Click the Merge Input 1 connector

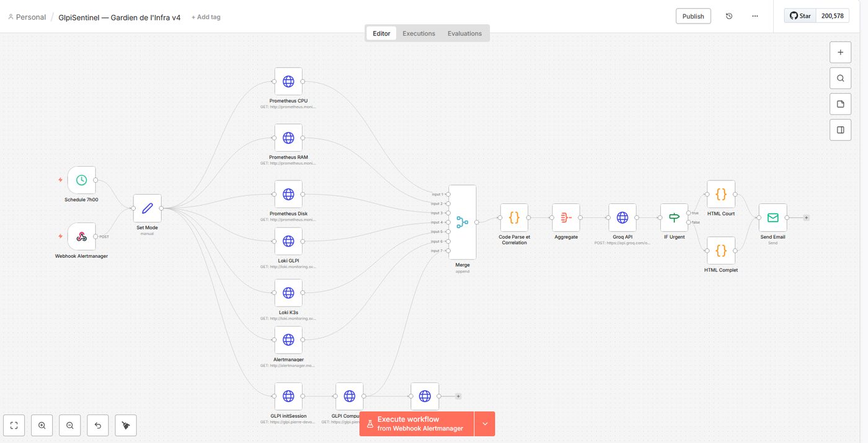[448, 194]
